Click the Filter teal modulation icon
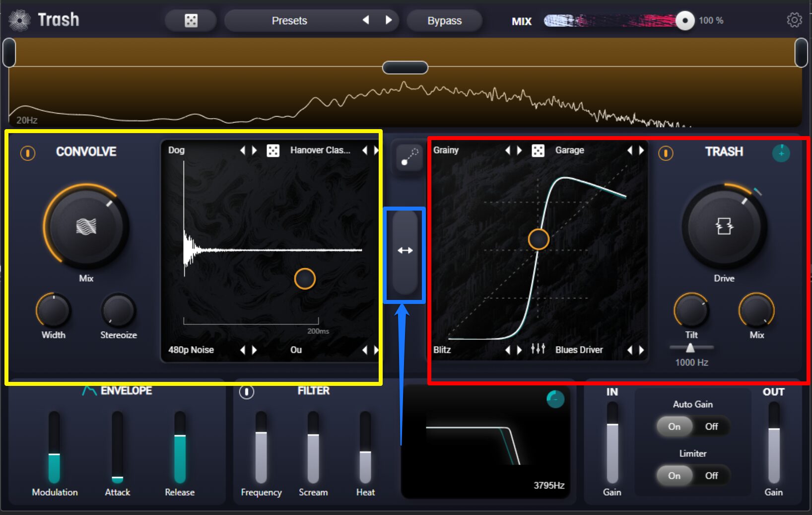 click(x=555, y=399)
